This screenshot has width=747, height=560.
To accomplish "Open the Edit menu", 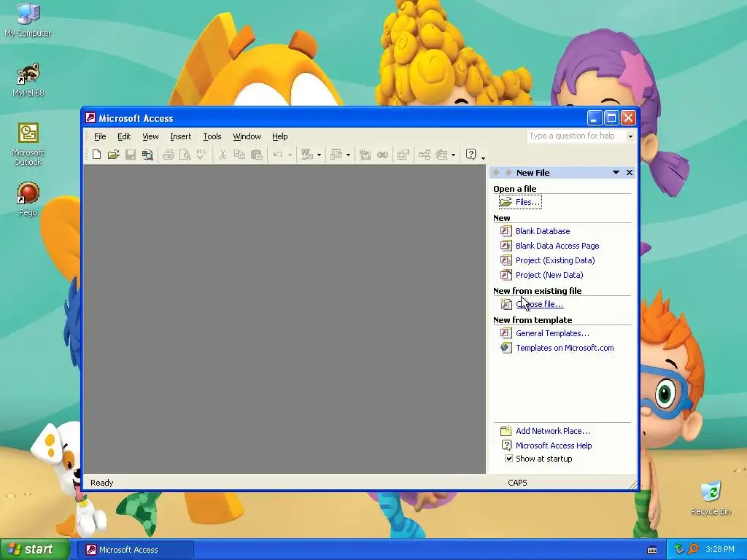I will tap(124, 136).
